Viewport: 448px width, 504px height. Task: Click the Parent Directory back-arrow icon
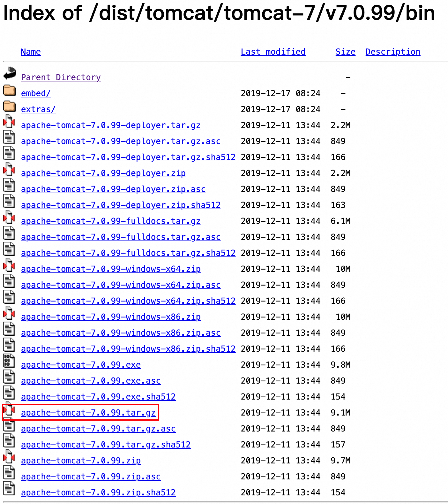coord(10,73)
